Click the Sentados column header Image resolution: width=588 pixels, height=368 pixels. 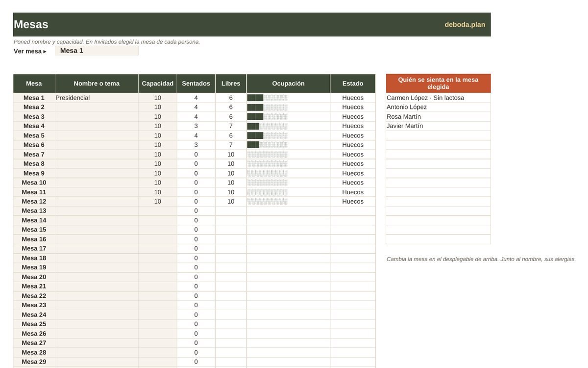coord(196,83)
